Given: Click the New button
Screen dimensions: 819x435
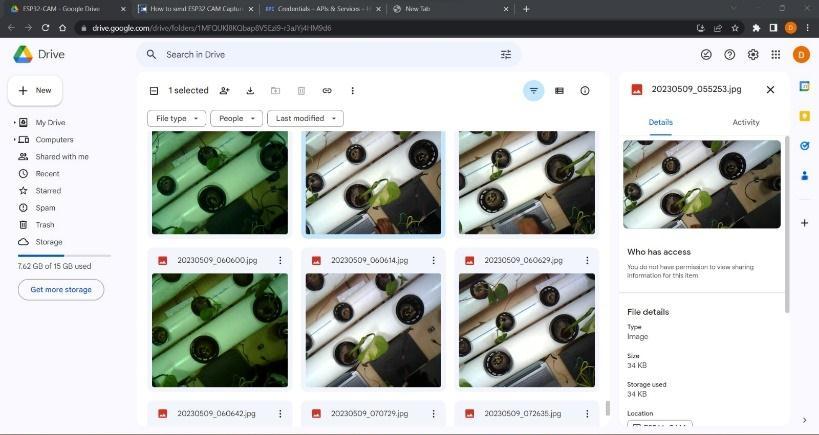Looking at the screenshot, I should coord(35,90).
